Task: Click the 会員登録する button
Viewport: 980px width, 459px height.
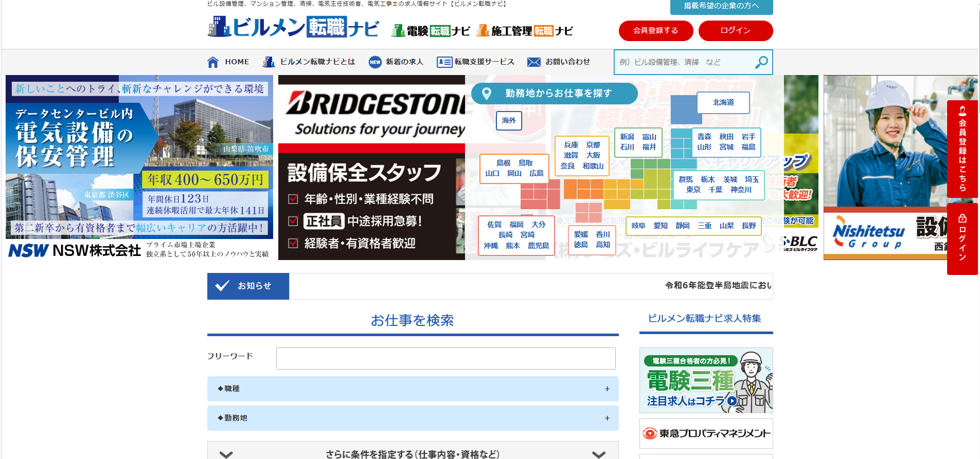Action: [655, 30]
